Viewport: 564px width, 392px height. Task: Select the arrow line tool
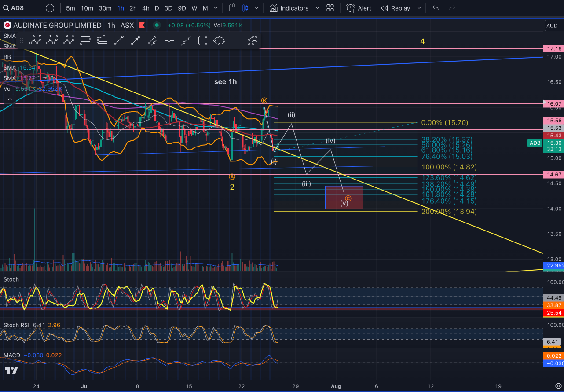click(x=136, y=41)
